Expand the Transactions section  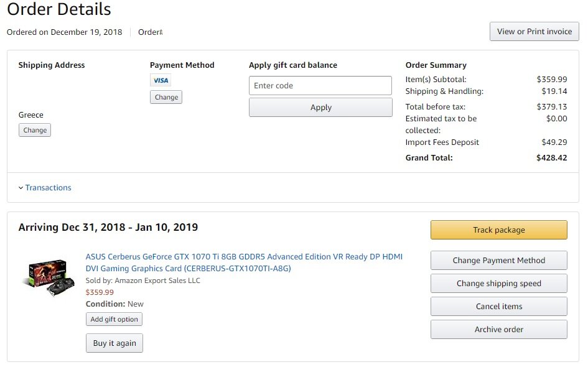(x=48, y=187)
